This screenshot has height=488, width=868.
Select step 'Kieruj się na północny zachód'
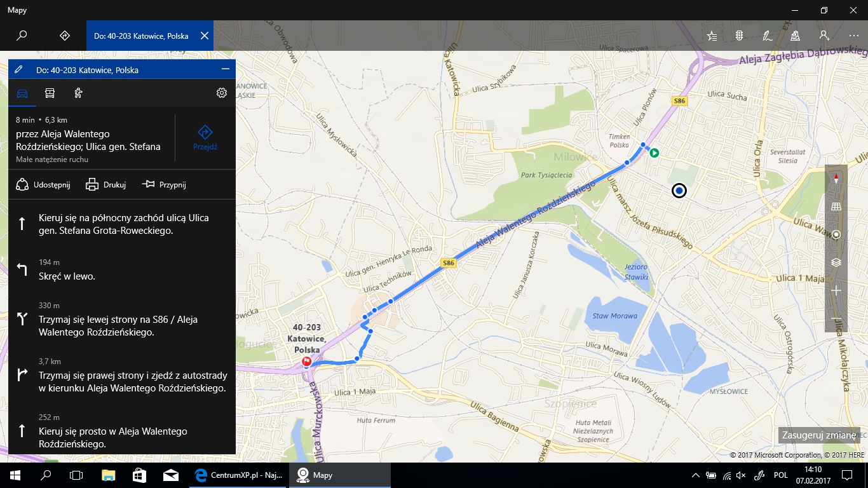pyautogui.click(x=122, y=224)
